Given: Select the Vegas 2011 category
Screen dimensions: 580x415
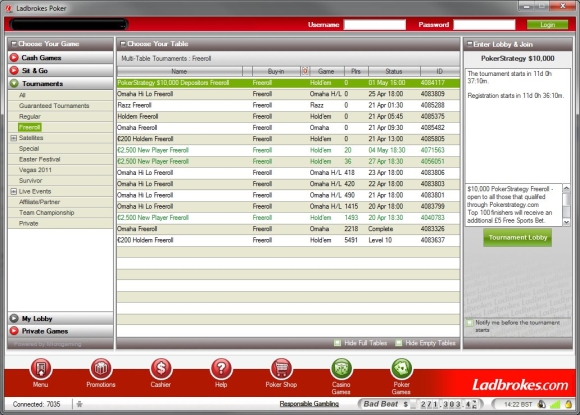Looking at the screenshot, I should click(x=35, y=170).
